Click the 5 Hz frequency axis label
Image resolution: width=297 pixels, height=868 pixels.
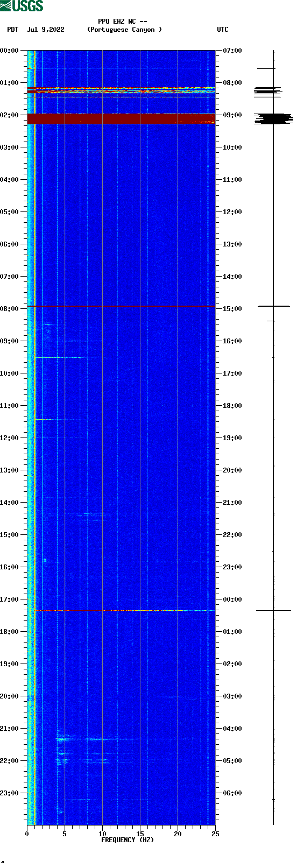(x=65, y=834)
